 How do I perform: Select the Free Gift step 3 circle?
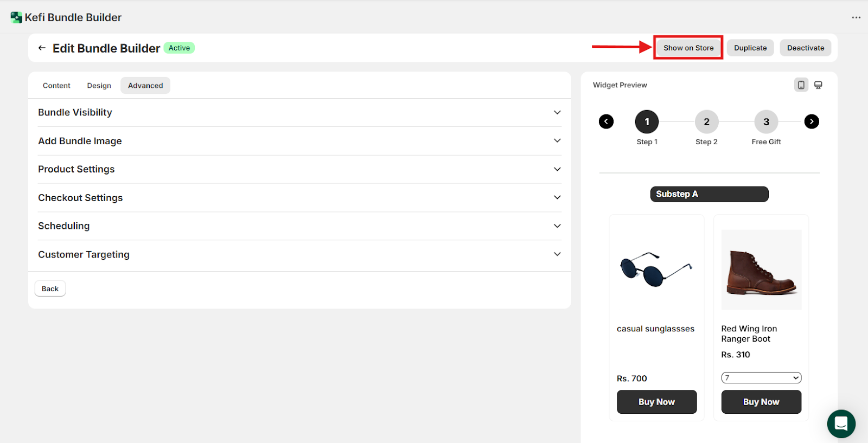[x=766, y=122]
